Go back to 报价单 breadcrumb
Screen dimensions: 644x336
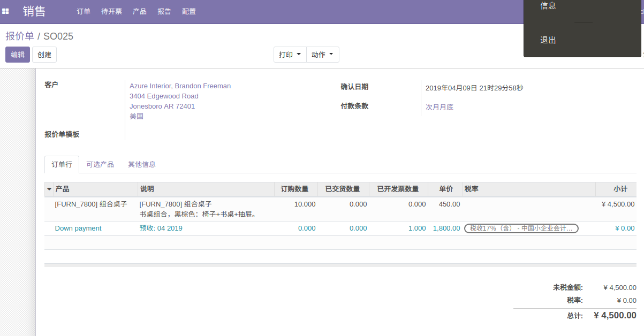tap(20, 36)
